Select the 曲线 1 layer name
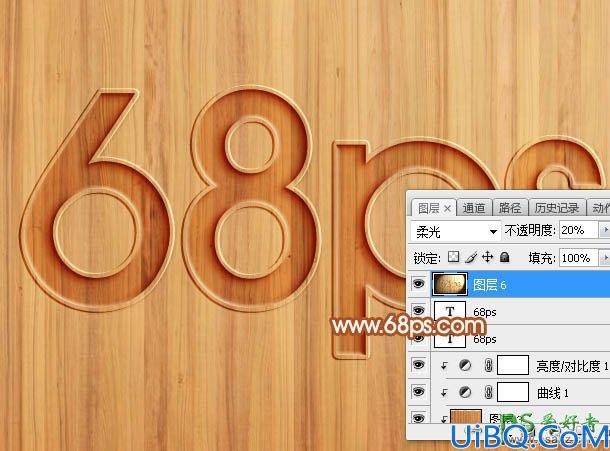610x451 pixels. point(553,393)
